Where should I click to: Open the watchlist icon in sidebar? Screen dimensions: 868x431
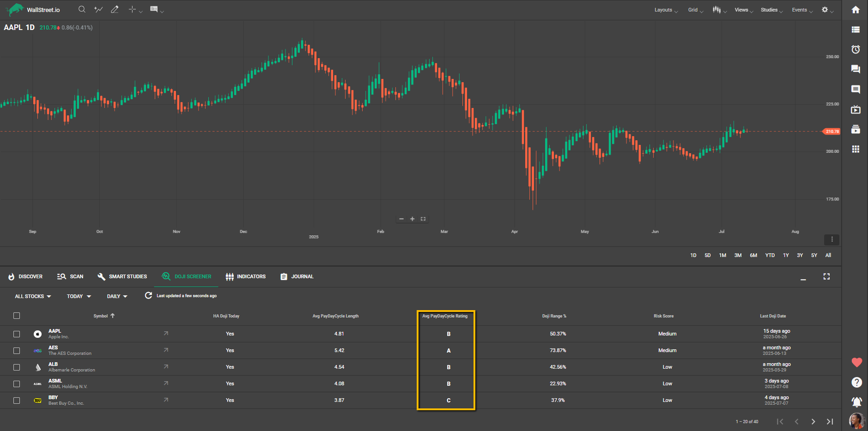click(856, 30)
